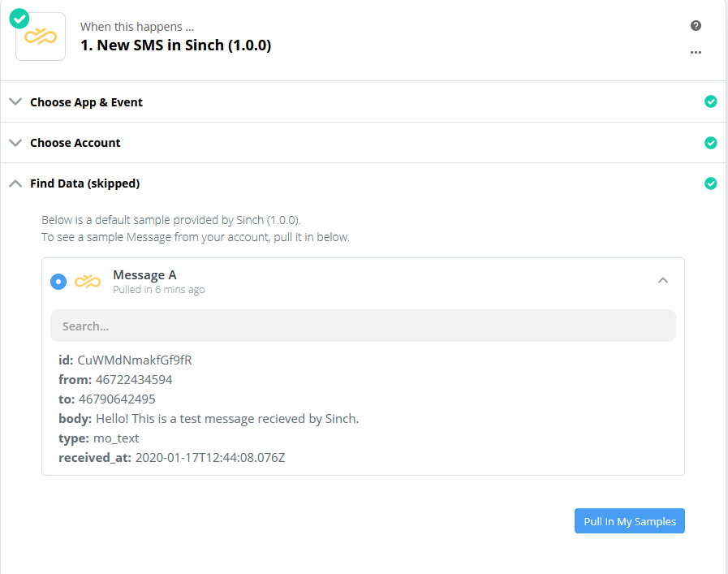Expand the Choose Account chevron
The image size is (728, 574).
[15, 142]
